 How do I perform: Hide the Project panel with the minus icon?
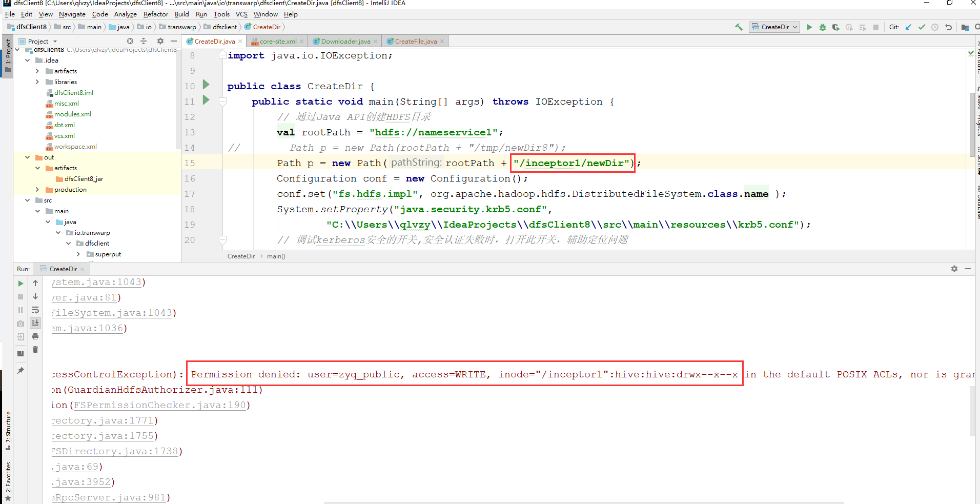point(174,41)
